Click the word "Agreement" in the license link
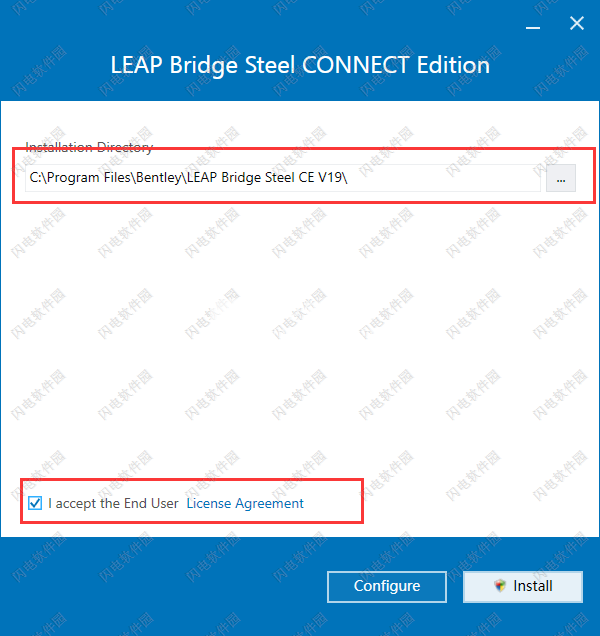 [269, 504]
